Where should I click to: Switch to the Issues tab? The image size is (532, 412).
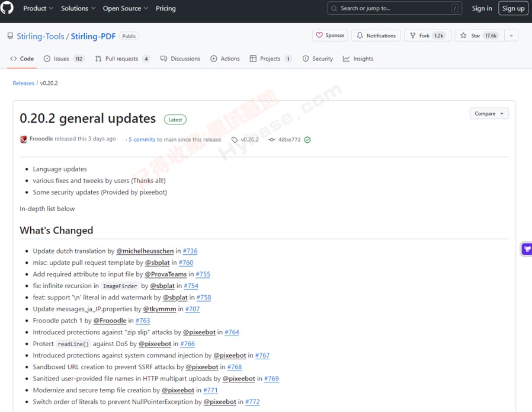pyautogui.click(x=64, y=59)
